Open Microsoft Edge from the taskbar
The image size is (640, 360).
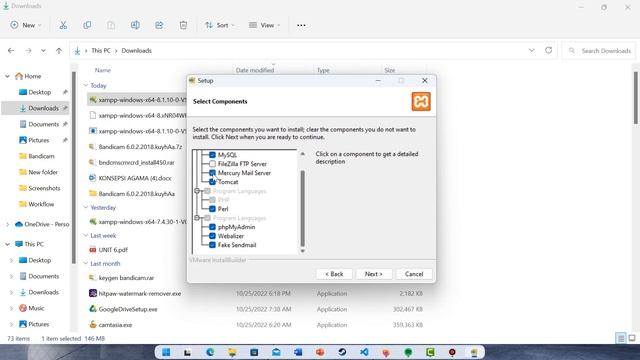pyautogui.click(x=210, y=352)
